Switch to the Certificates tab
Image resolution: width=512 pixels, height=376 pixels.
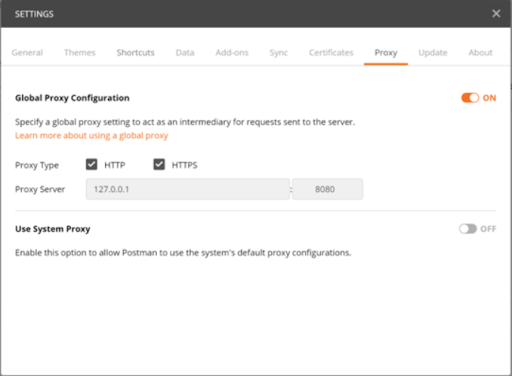[x=331, y=53]
